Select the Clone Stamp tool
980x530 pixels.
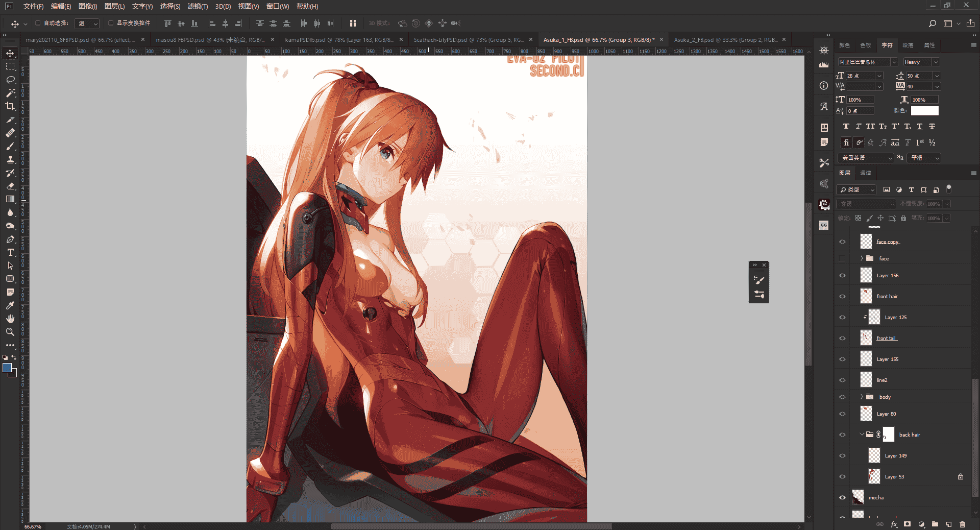pos(10,159)
